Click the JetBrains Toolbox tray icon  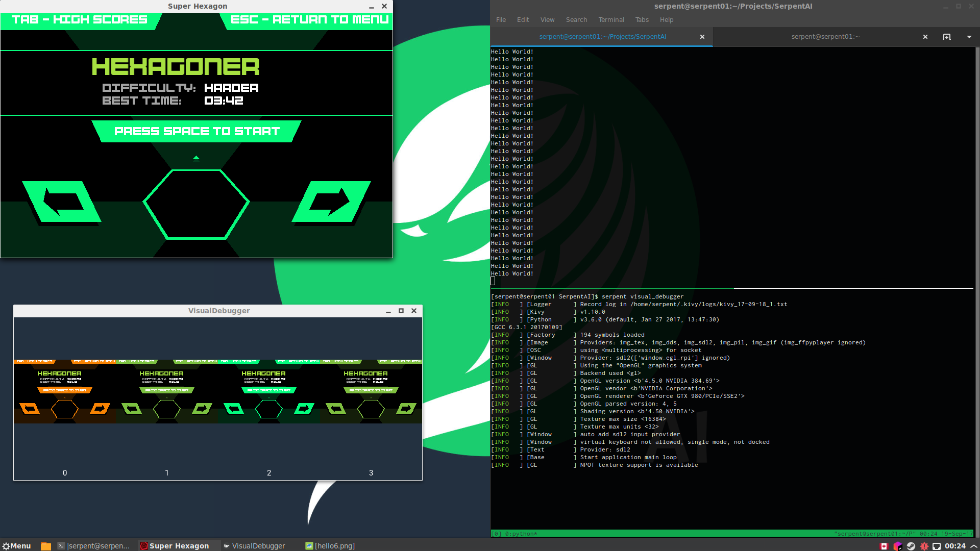pos(897,546)
